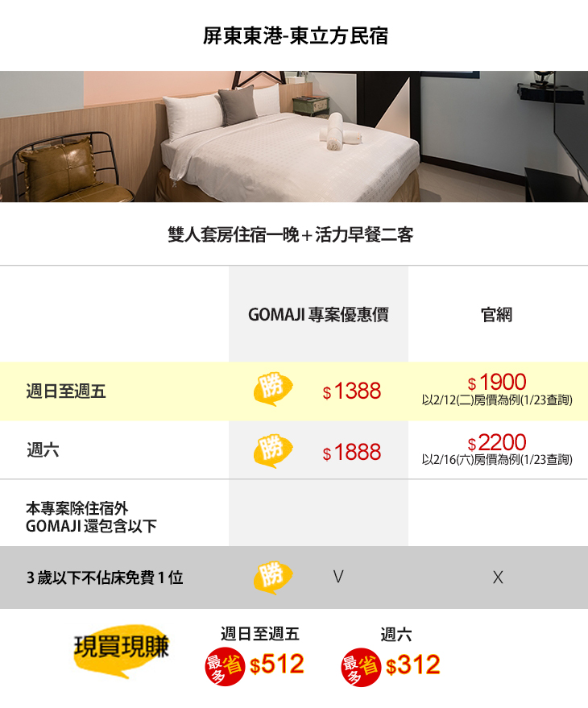Click the $1888 Saturday GOMAJI price

tap(352, 453)
